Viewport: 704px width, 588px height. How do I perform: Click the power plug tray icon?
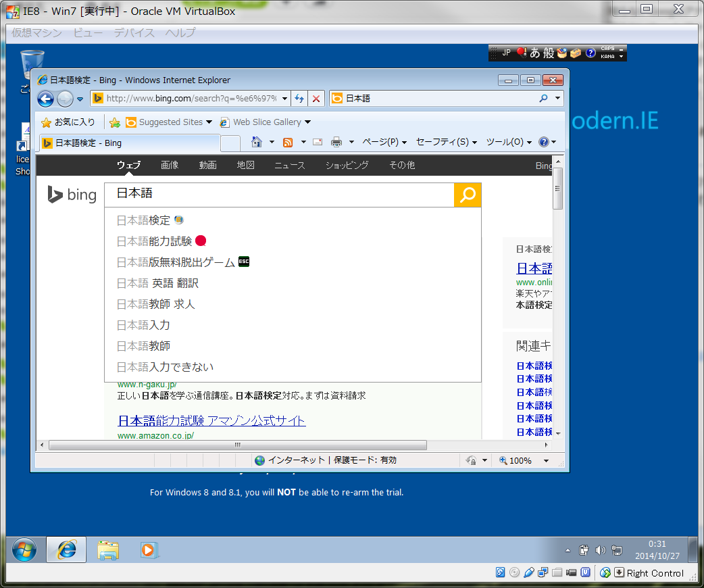click(x=584, y=550)
